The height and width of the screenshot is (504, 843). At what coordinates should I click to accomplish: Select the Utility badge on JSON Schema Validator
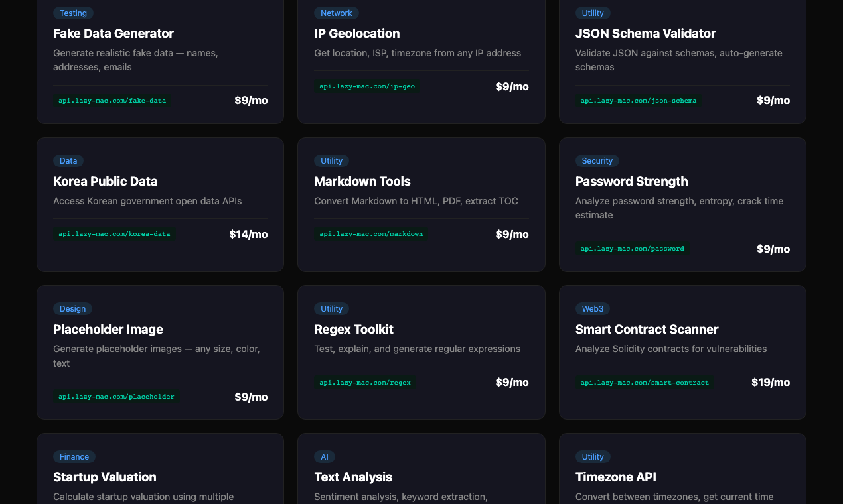593,13
